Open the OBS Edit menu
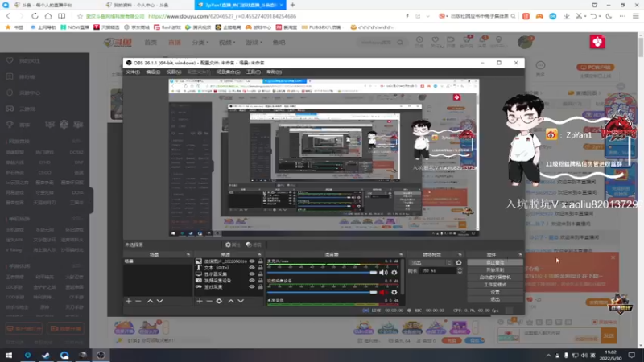Viewport: 644px width, 362px height. (x=153, y=72)
